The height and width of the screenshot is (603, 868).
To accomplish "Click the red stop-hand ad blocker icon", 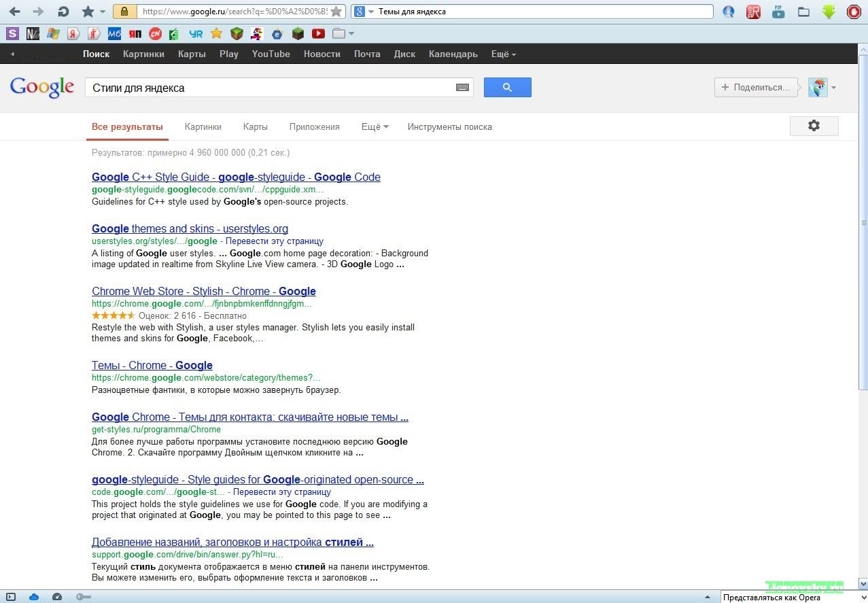I will click(854, 12).
